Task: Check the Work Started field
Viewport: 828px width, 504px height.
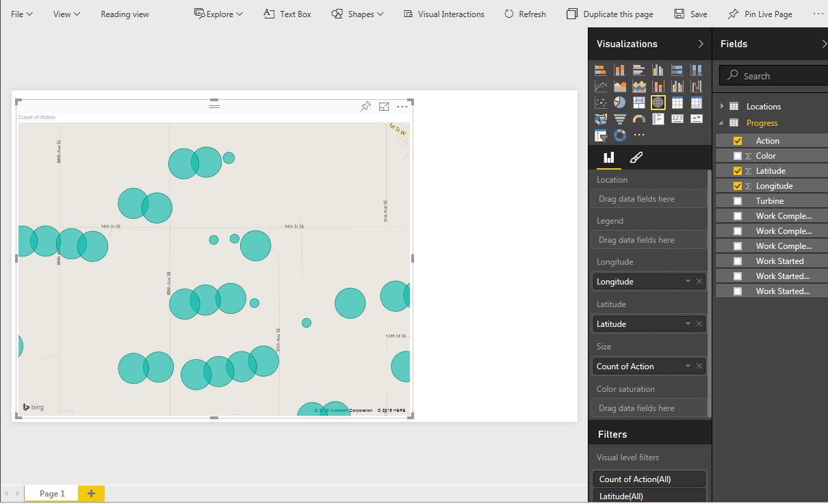Action: (x=738, y=261)
